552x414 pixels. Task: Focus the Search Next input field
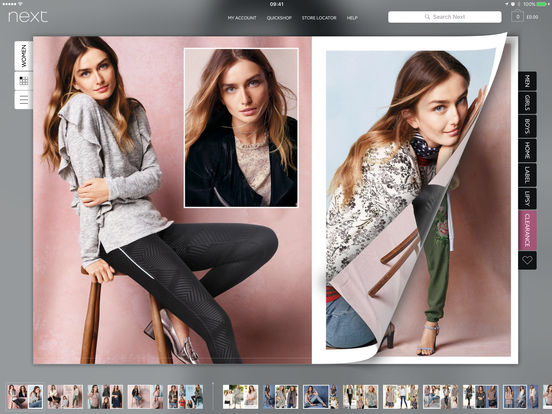pyautogui.click(x=445, y=17)
